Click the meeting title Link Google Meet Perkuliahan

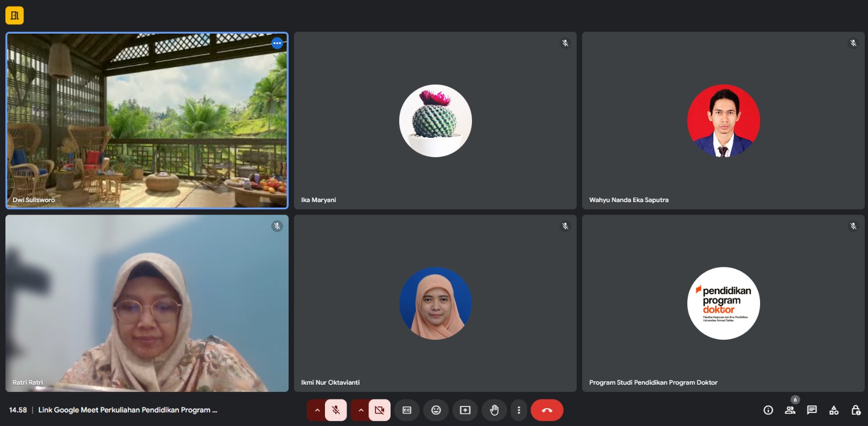(x=127, y=410)
